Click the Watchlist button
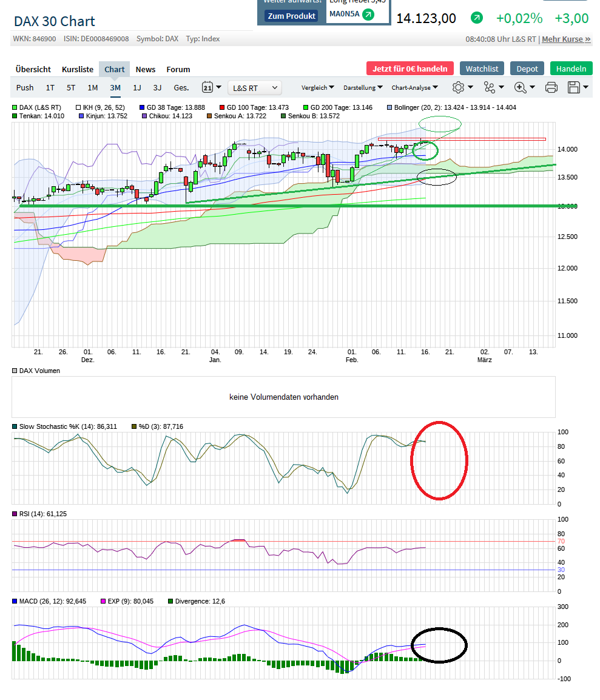This screenshot has height=700, width=600. click(x=482, y=69)
